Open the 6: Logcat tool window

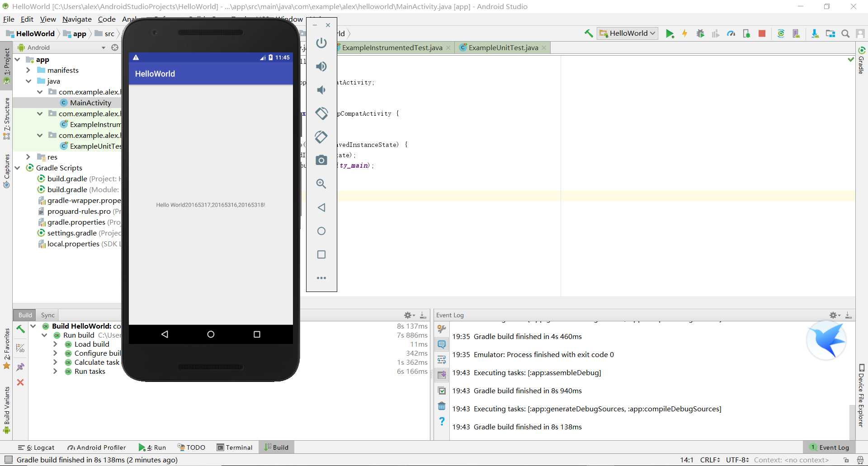(x=36, y=447)
